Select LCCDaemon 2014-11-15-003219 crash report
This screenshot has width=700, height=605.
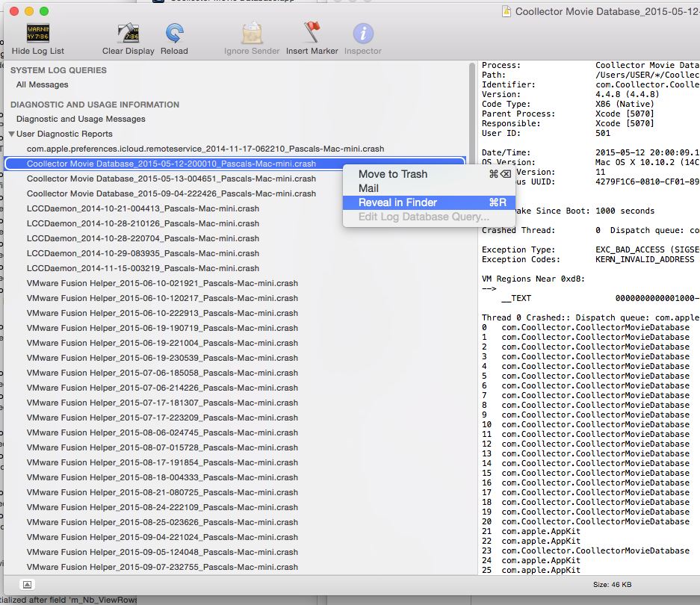coord(143,268)
